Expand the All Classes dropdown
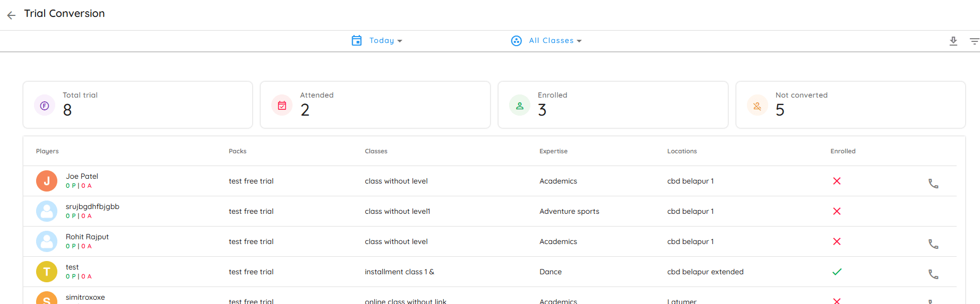The height and width of the screenshot is (304, 980). (x=555, y=41)
